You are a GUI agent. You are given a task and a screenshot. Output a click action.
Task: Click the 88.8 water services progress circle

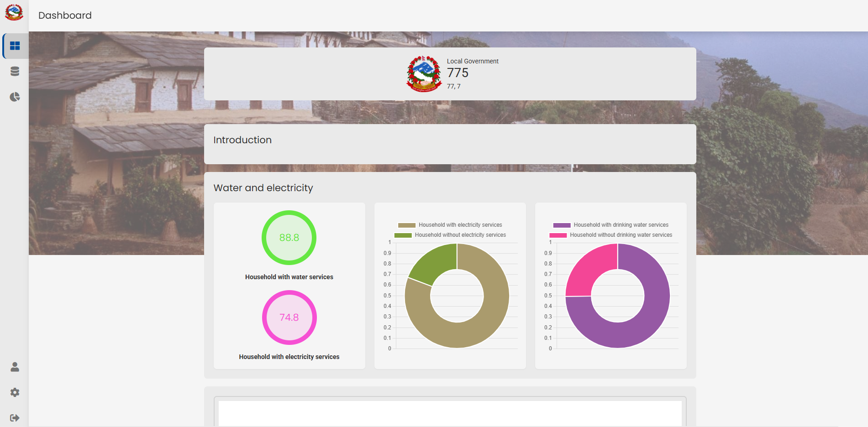[289, 237]
